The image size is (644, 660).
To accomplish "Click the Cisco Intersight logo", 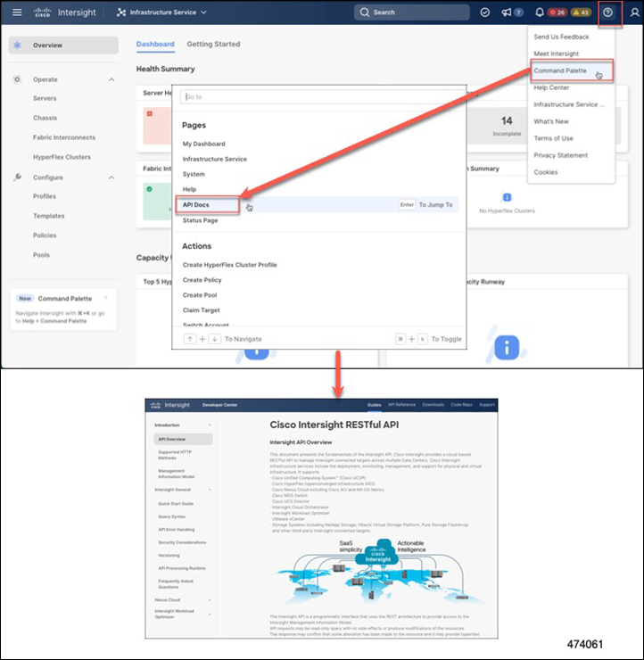I will tap(64, 12).
